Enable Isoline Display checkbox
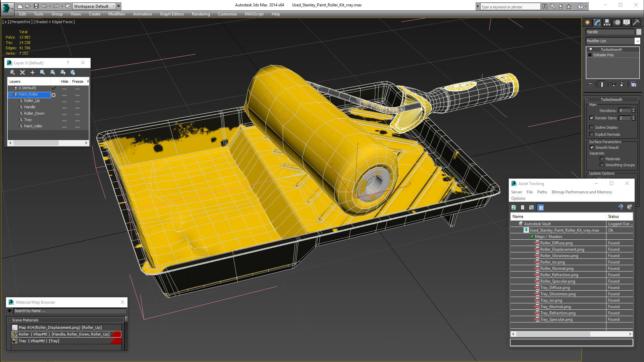This screenshot has width=644, height=362. (592, 127)
